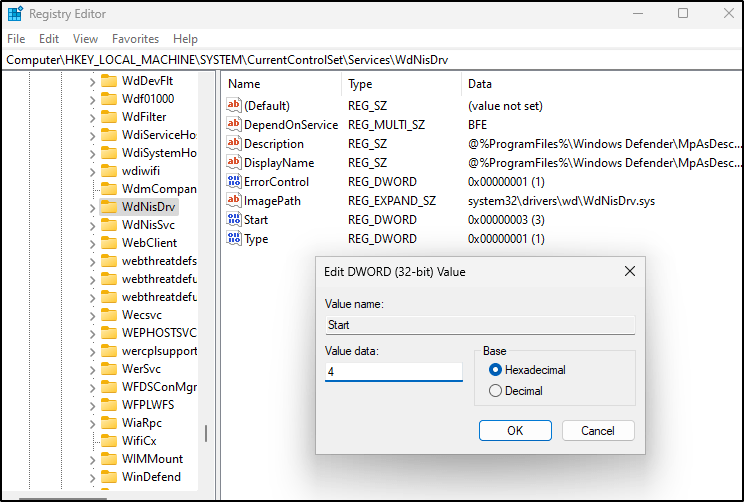Image resolution: width=744 pixels, height=502 pixels.
Task: Click the WebClient folder icon
Action: 108,243
